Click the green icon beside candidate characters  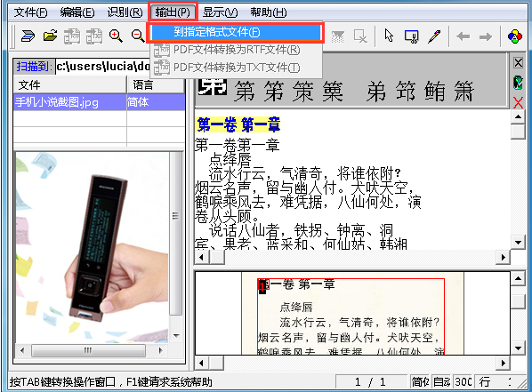(518, 83)
